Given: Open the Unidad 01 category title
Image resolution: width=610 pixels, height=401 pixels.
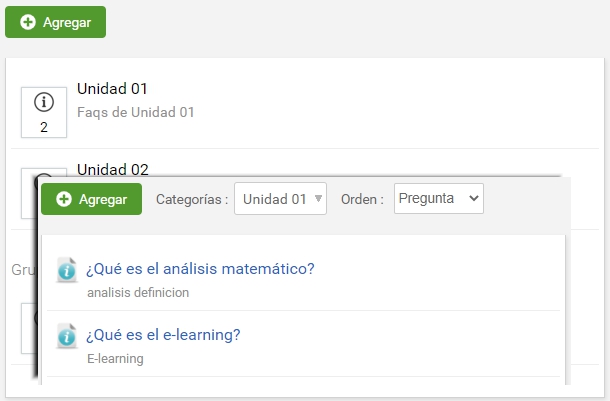Looking at the screenshot, I should pyautogui.click(x=112, y=89).
